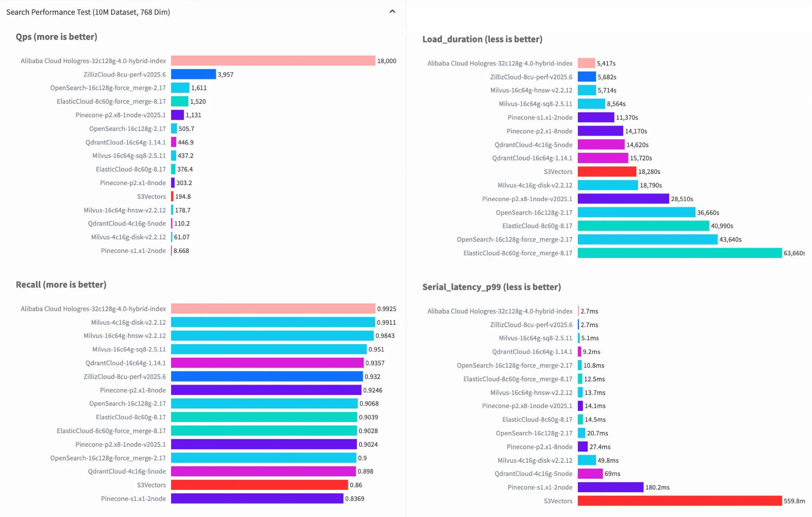Click the Search Performance Test header title
The width and height of the screenshot is (812, 517).
pyautogui.click(x=88, y=12)
